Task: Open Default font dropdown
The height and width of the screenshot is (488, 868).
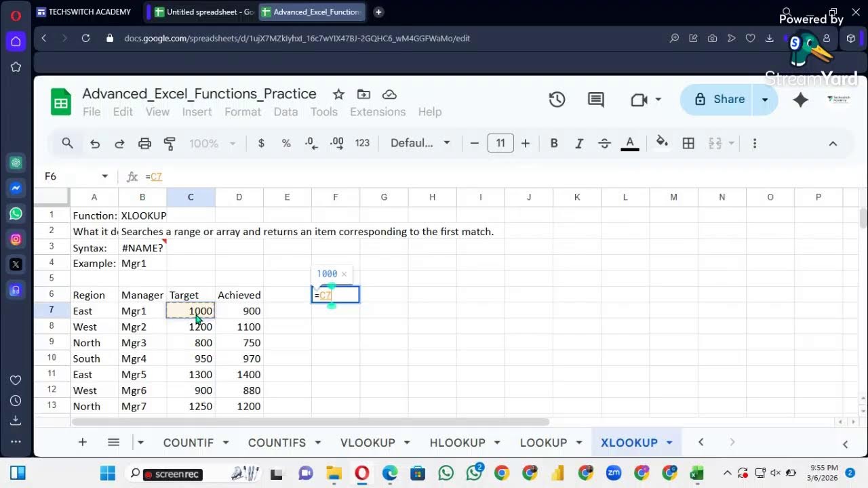Action: [x=420, y=143]
